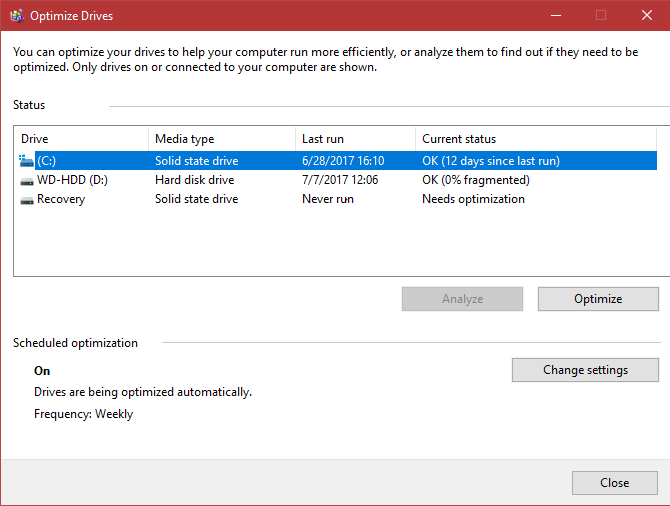Minimize the Optimize Drives window
The height and width of the screenshot is (506, 670).
pos(556,15)
